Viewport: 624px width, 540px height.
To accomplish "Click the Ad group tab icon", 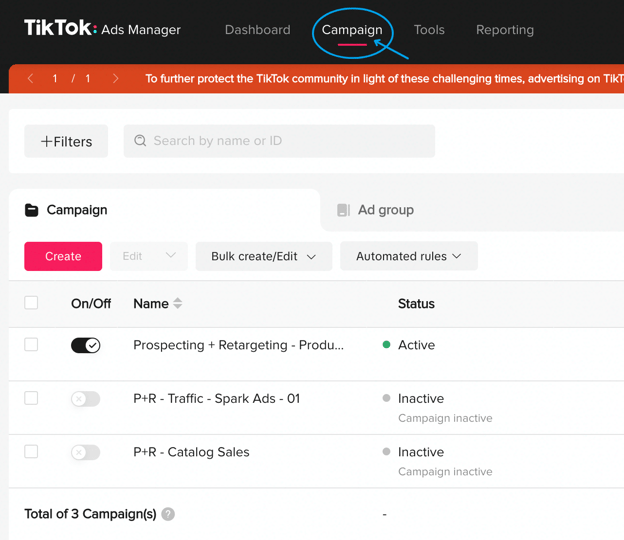I will (x=343, y=210).
